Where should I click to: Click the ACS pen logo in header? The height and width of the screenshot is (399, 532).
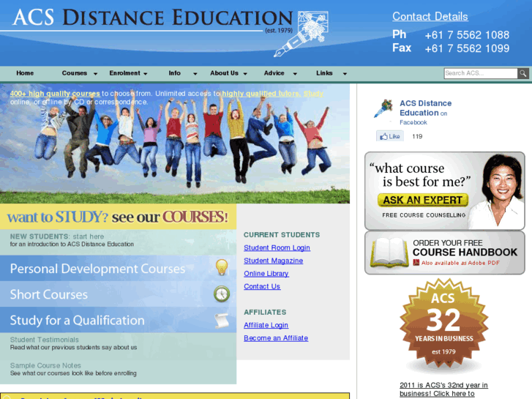pyautogui.click(x=301, y=33)
